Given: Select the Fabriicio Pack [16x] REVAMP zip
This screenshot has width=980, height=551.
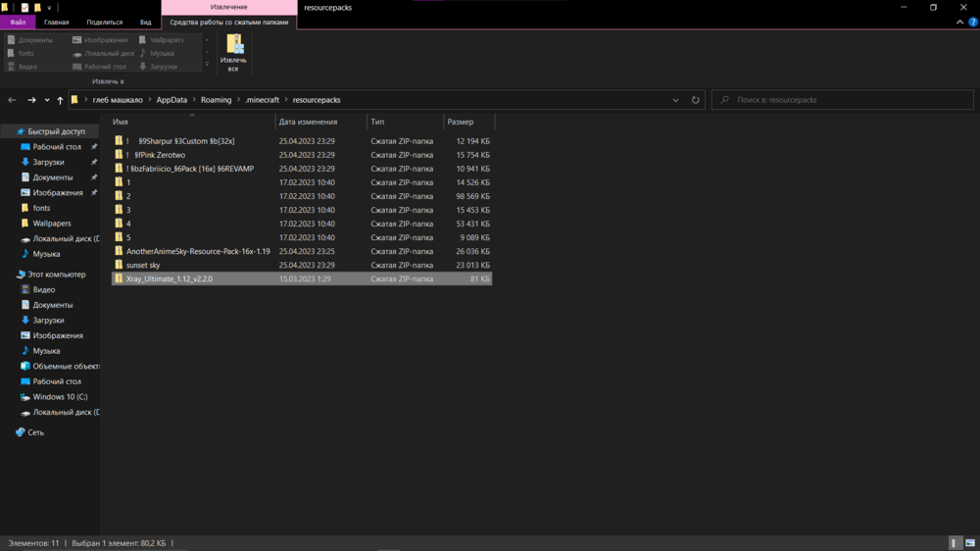Looking at the screenshot, I should pyautogui.click(x=301, y=169).
